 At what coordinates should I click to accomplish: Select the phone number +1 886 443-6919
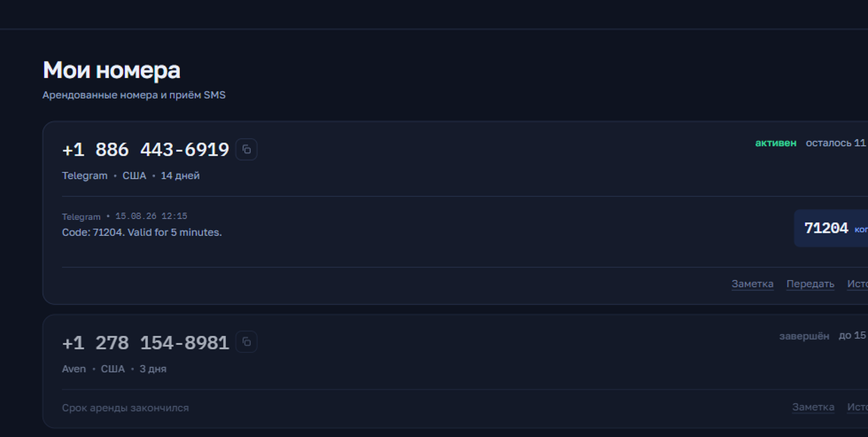[146, 150]
